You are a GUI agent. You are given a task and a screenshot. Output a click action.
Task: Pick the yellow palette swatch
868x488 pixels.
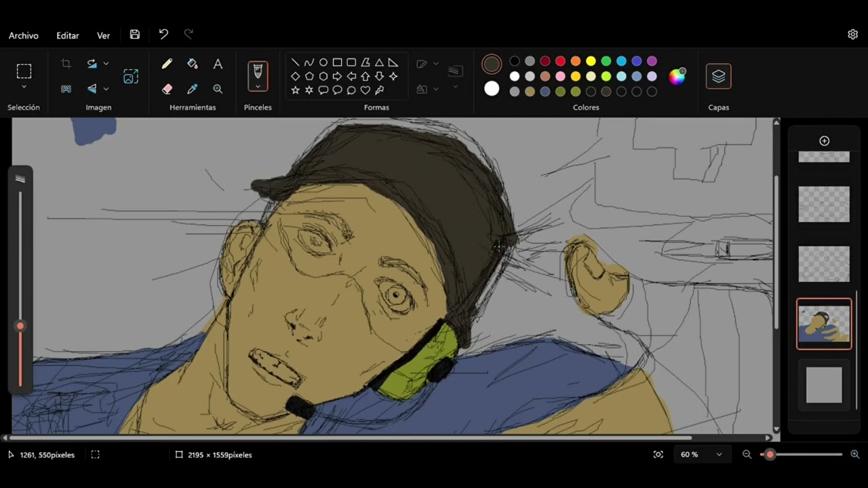pyautogui.click(x=591, y=61)
